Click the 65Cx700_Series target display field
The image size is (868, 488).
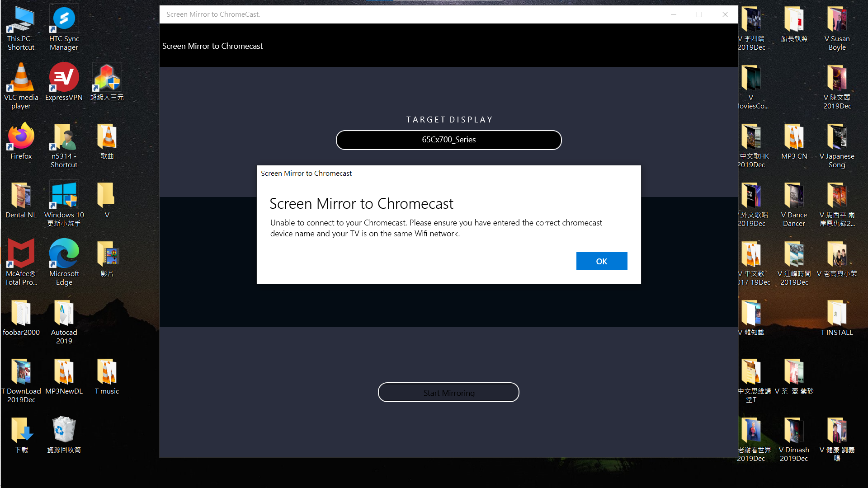448,140
